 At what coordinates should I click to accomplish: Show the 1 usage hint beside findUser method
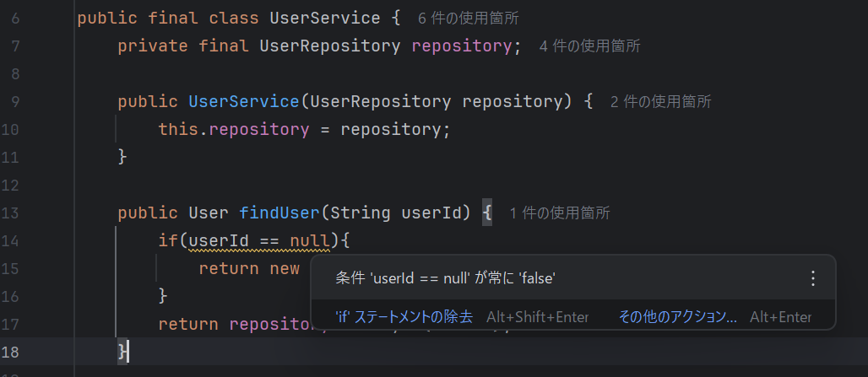(560, 213)
